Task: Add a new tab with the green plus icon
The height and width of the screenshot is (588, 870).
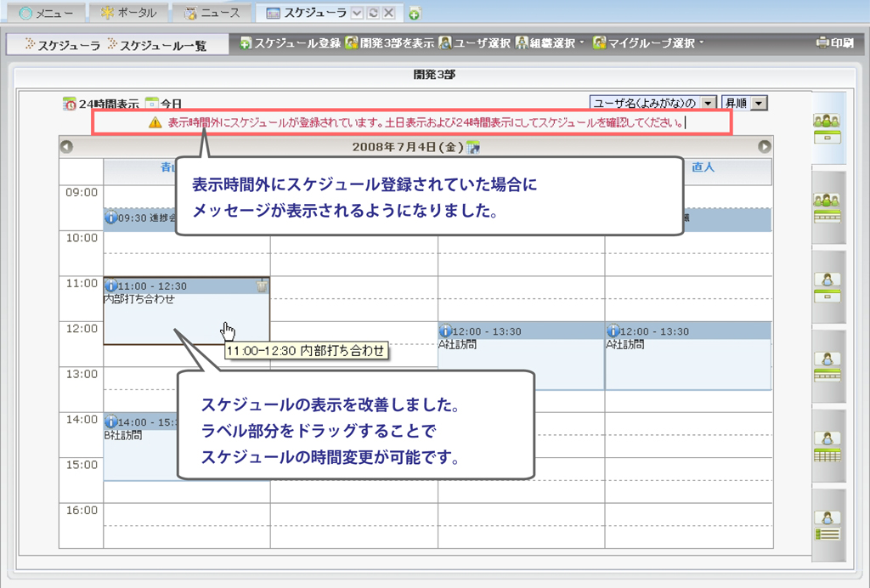Action: (x=414, y=14)
